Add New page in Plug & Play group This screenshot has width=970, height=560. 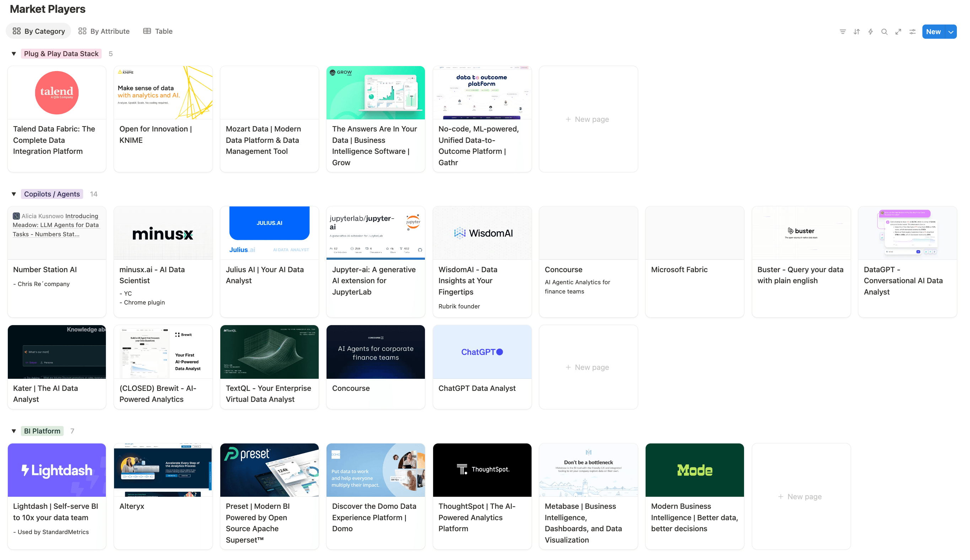588,119
